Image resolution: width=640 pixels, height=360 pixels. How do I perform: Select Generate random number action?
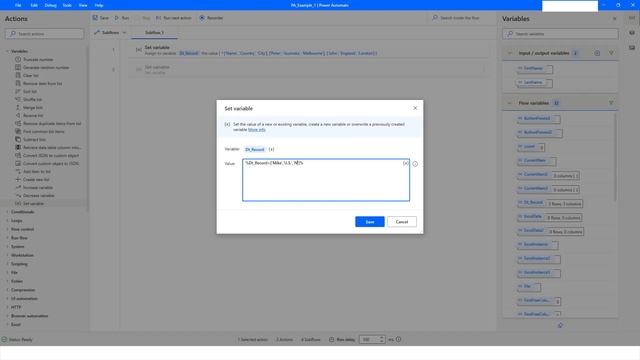click(x=46, y=67)
